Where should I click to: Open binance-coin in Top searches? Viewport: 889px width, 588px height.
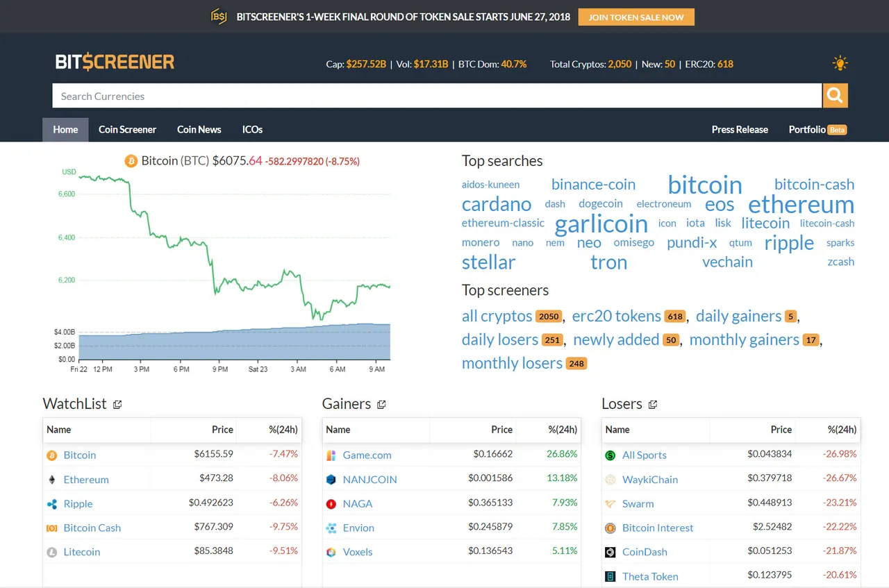click(x=594, y=185)
